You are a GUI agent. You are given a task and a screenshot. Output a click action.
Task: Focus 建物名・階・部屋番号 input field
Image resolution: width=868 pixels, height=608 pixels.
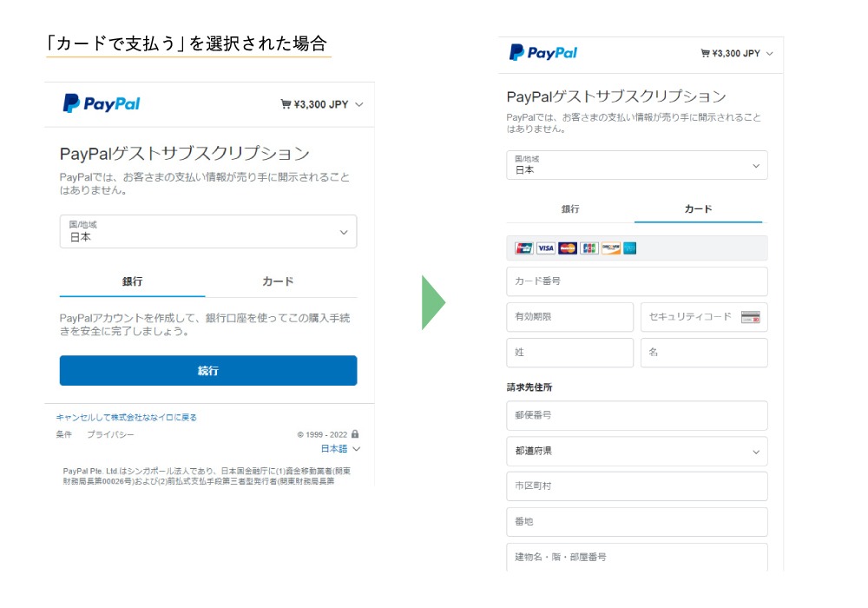click(x=636, y=557)
